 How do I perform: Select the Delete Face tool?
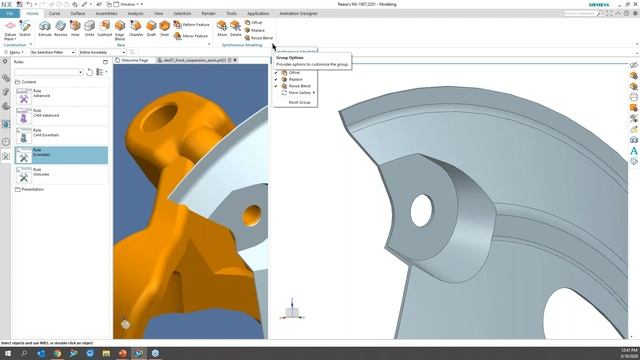(x=236, y=29)
